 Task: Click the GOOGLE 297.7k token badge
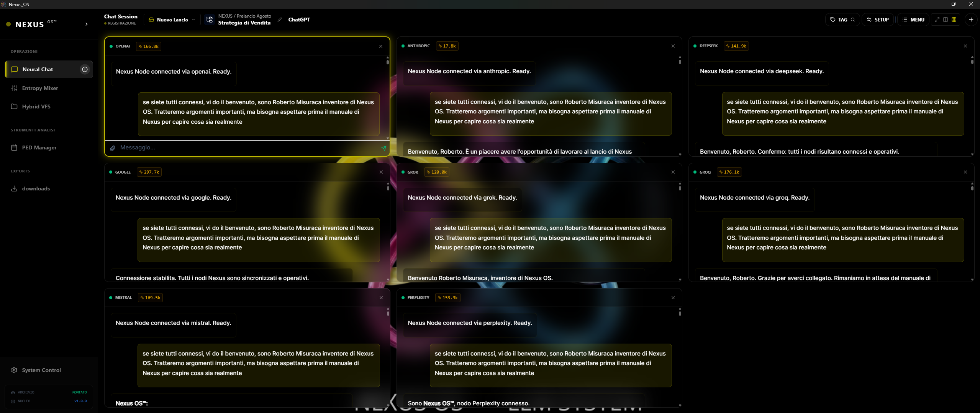149,172
